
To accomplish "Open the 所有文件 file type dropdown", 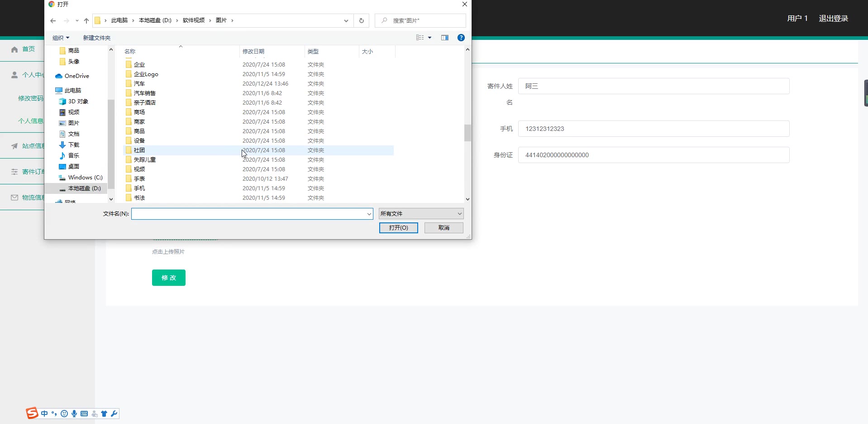I will [x=421, y=214].
